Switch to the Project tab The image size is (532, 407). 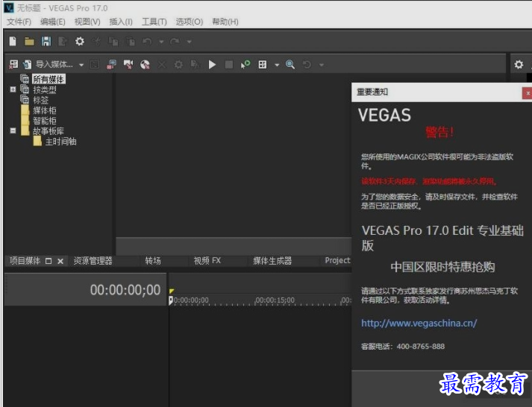337,260
